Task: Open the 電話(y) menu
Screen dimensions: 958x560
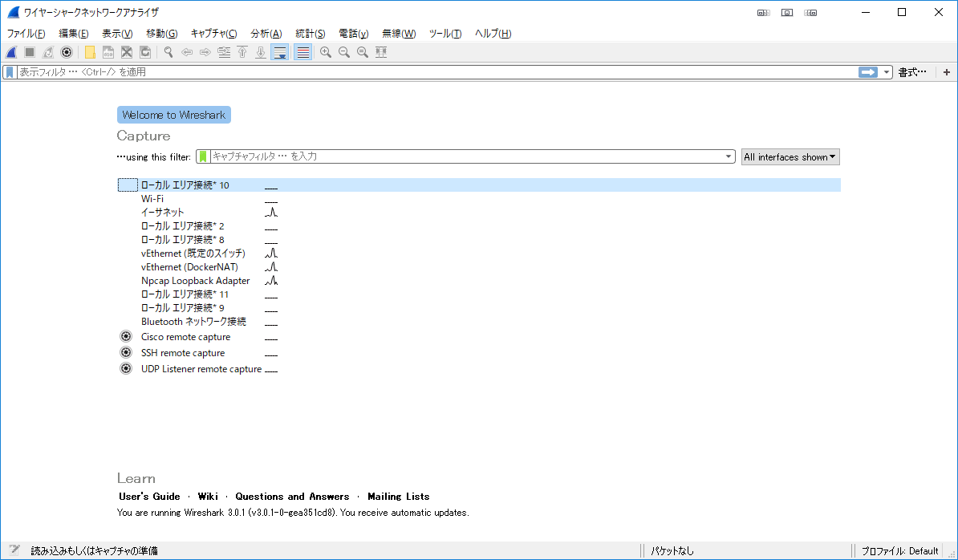Action: pos(354,34)
